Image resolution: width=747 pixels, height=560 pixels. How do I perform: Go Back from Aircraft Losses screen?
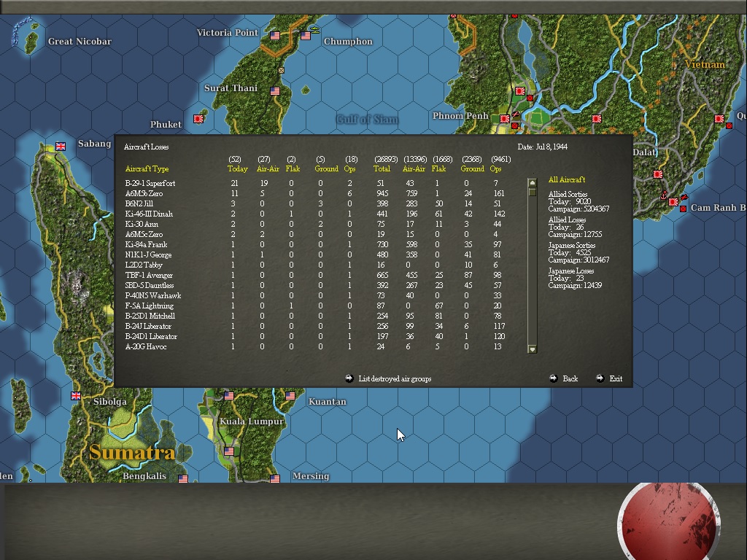click(570, 378)
